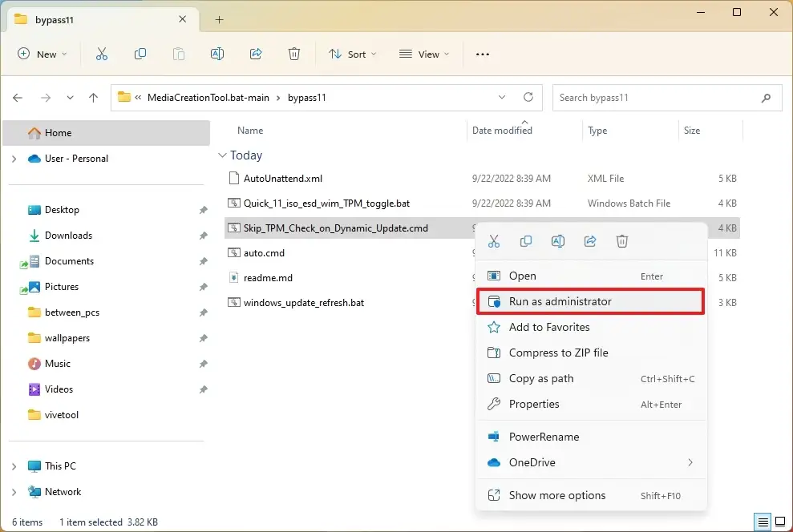Click the Copy icon in the toolbar
Image resolution: width=793 pixels, height=532 pixels.
pyautogui.click(x=140, y=54)
